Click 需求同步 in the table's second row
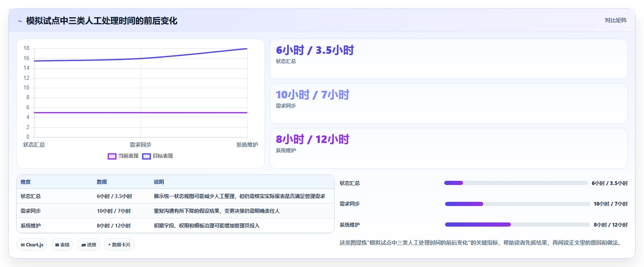Image resolution: width=644 pixels, height=267 pixels. (31, 211)
